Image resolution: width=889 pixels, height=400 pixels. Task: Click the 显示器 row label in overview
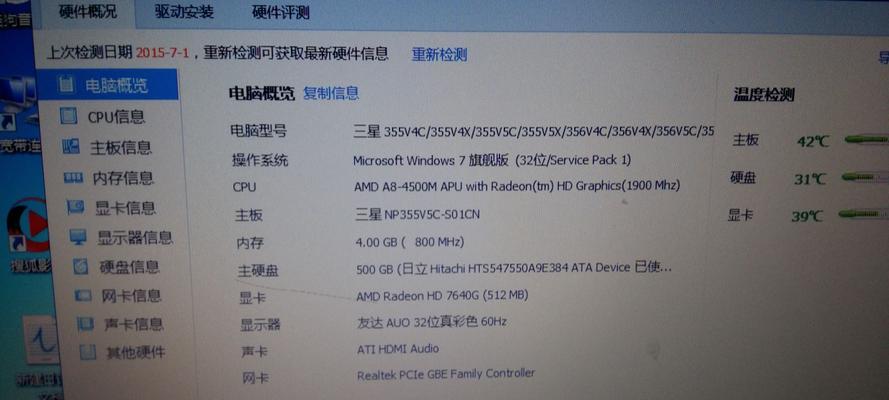click(261, 325)
